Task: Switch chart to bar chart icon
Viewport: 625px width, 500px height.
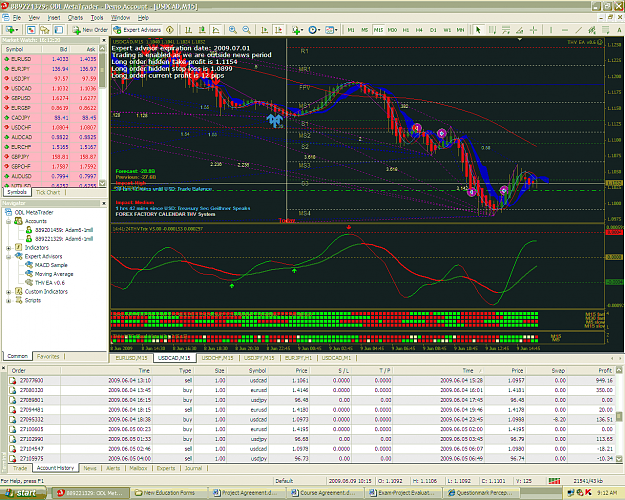Action: 188,30
